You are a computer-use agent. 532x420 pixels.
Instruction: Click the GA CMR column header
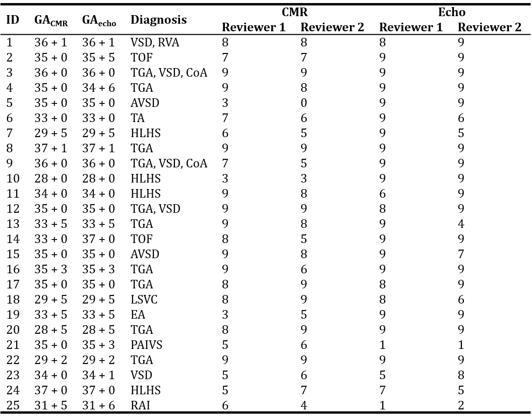50,20
